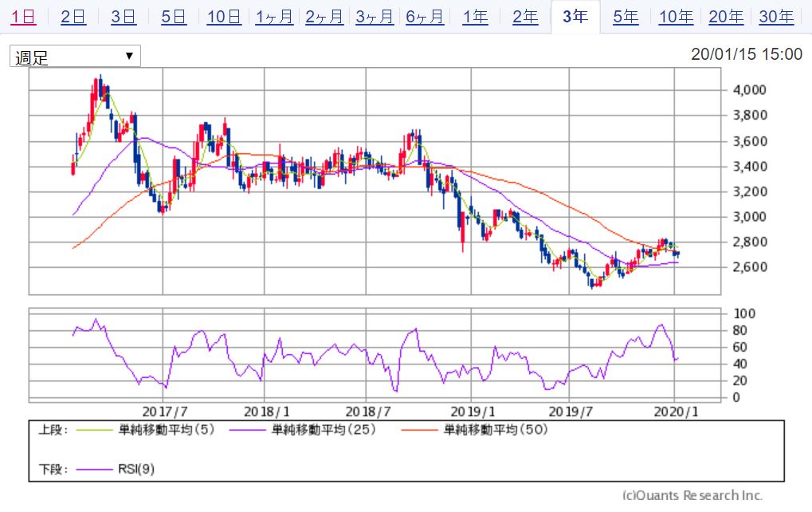Click the 2019/1 date axis label
The image size is (812, 512).
tap(473, 412)
